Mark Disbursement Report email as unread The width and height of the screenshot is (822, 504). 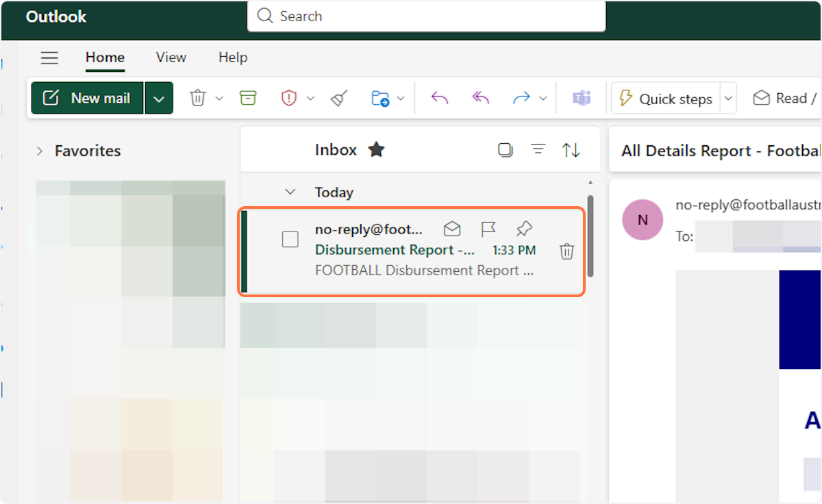pyautogui.click(x=452, y=229)
